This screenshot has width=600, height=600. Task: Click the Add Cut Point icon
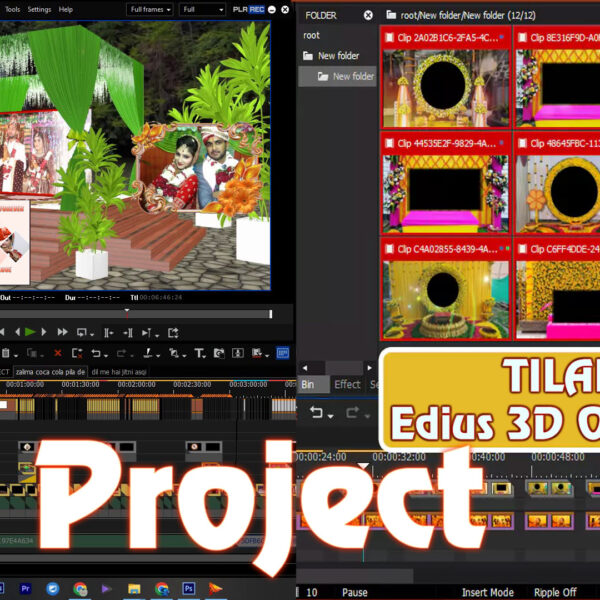pyautogui.click(x=148, y=353)
